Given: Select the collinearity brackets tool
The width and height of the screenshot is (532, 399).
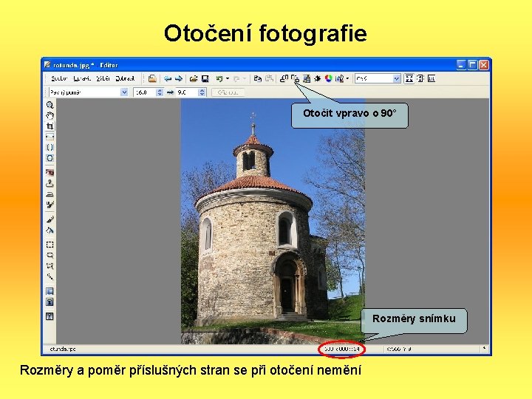Looking at the screenshot, I should 50,148.
